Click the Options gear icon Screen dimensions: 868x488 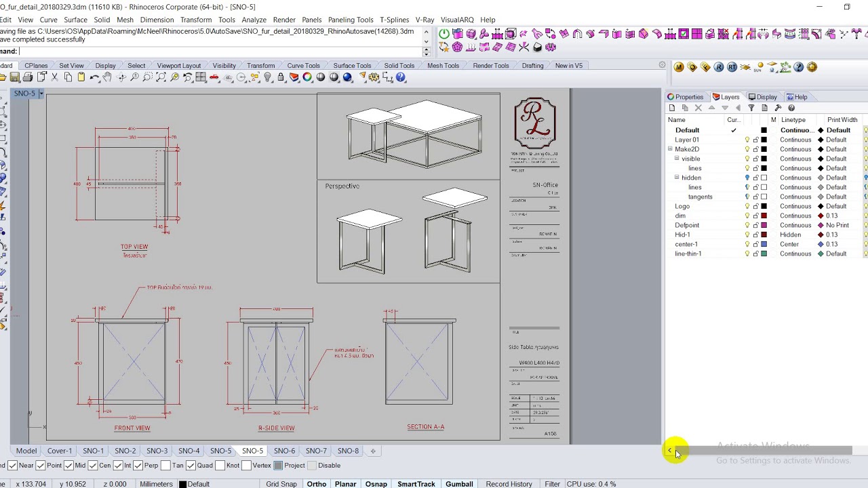point(375,77)
